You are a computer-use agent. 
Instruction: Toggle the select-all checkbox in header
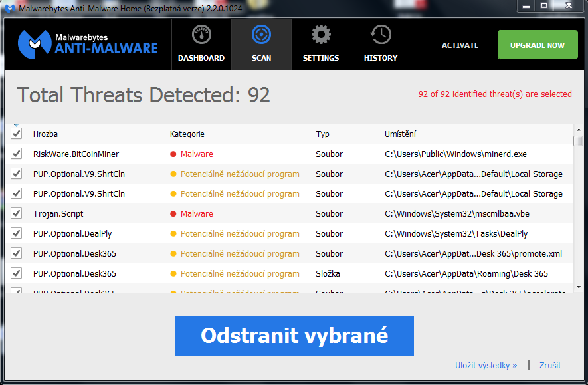pos(16,134)
